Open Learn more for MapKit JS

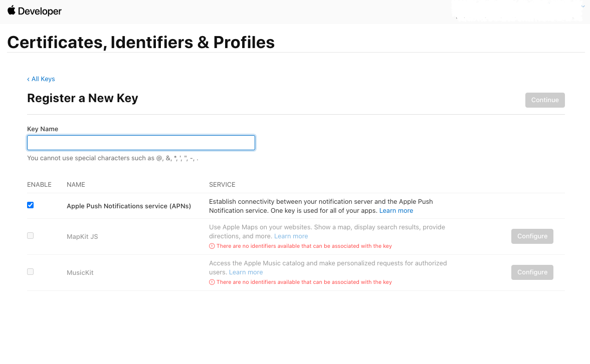[291, 236]
